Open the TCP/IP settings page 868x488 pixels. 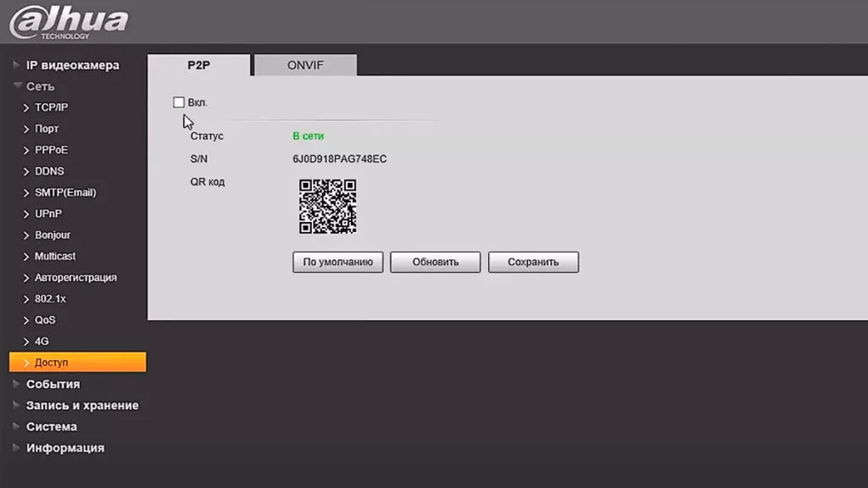coord(52,108)
